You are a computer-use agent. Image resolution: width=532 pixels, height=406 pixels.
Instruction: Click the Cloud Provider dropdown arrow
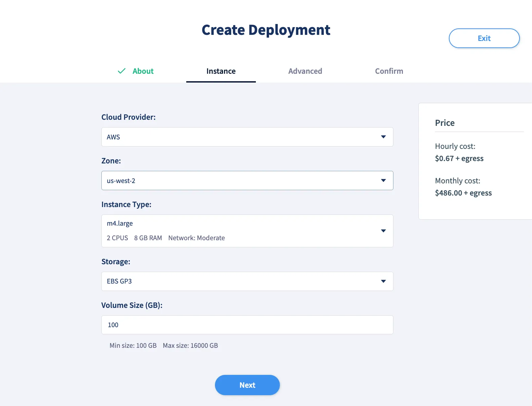383,137
